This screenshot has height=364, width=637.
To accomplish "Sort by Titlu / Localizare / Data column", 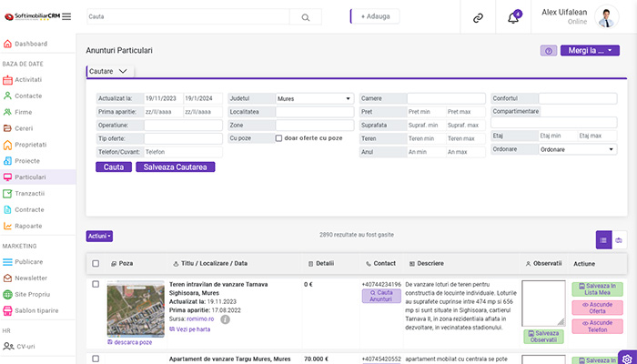I will point(210,264).
